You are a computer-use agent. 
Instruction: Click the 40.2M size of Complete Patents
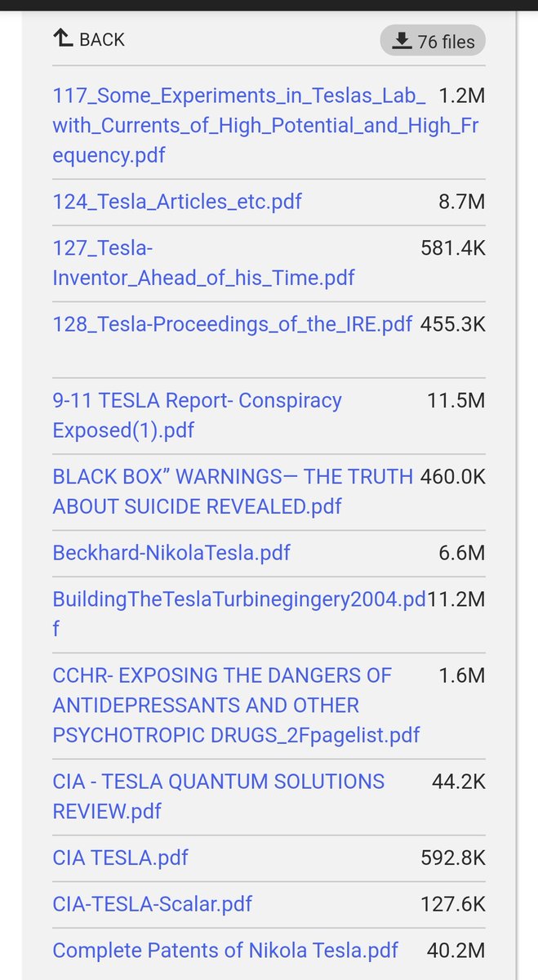tap(456, 951)
